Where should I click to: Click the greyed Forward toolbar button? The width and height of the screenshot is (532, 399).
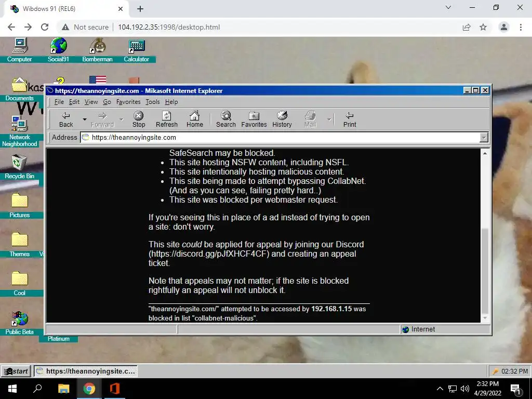pyautogui.click(x=102, y=119)
